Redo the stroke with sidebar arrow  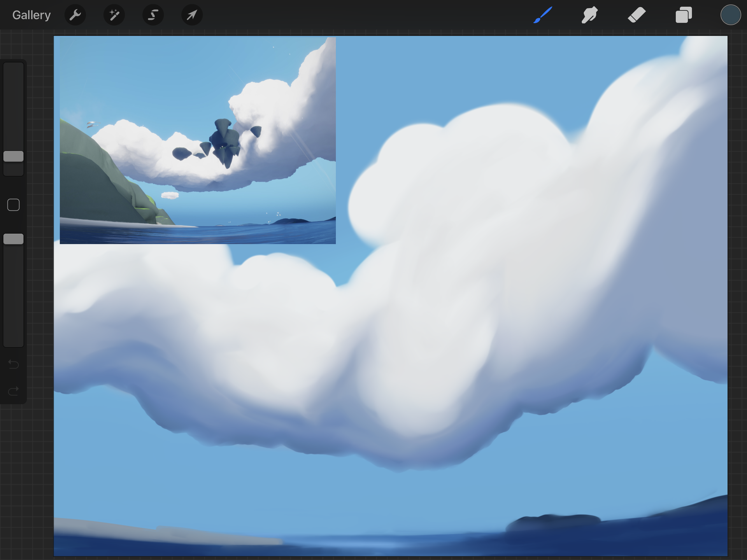(x=14, y=390)
